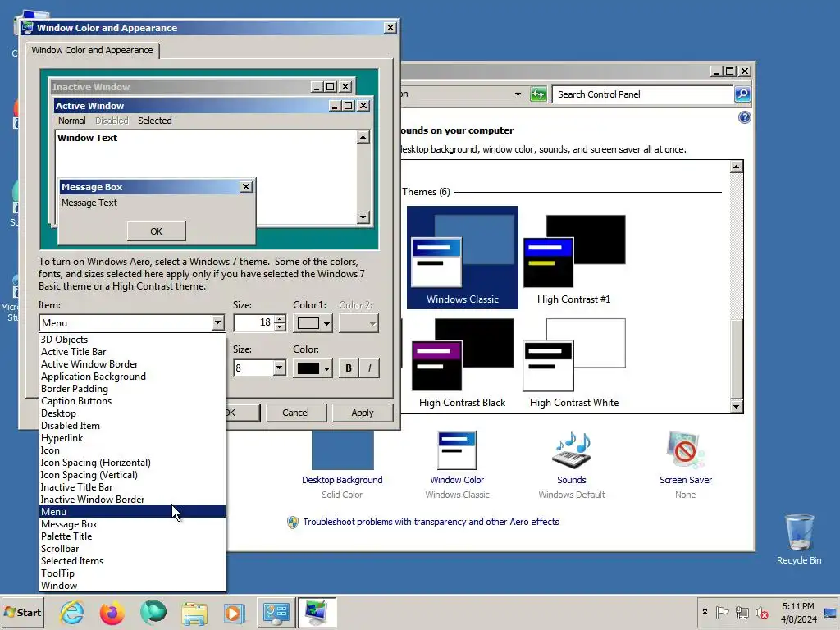Open Window Color icon in Personalization
840x630 pixels.
(456, 450)
